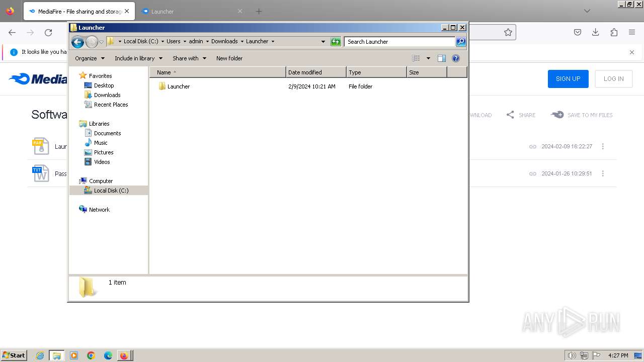
Task: Expand the admin breadcrumb arrow
Action: pyautogui.click(x=207, y=42)
